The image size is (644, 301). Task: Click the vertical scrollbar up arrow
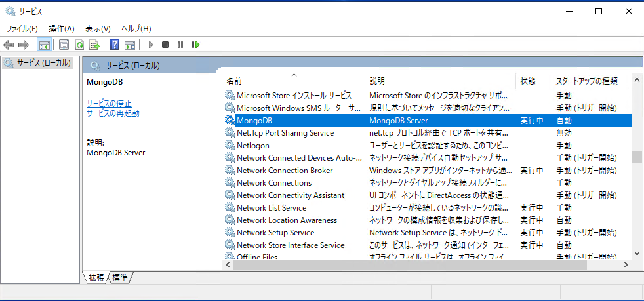[x=637, y=79]
